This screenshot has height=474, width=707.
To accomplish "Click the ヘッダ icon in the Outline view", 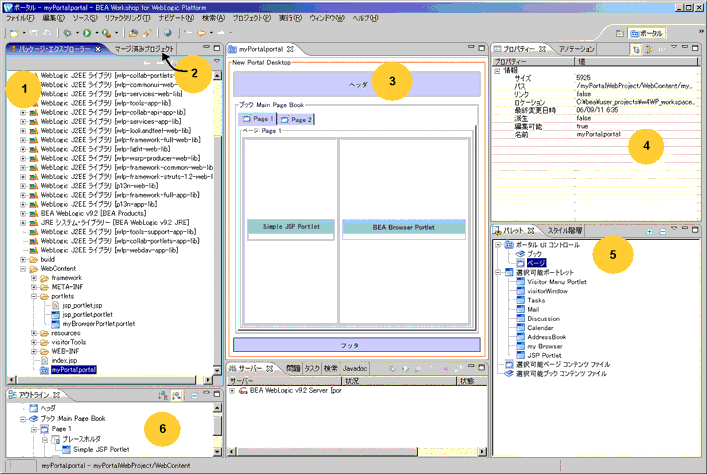I will (33, 408).
